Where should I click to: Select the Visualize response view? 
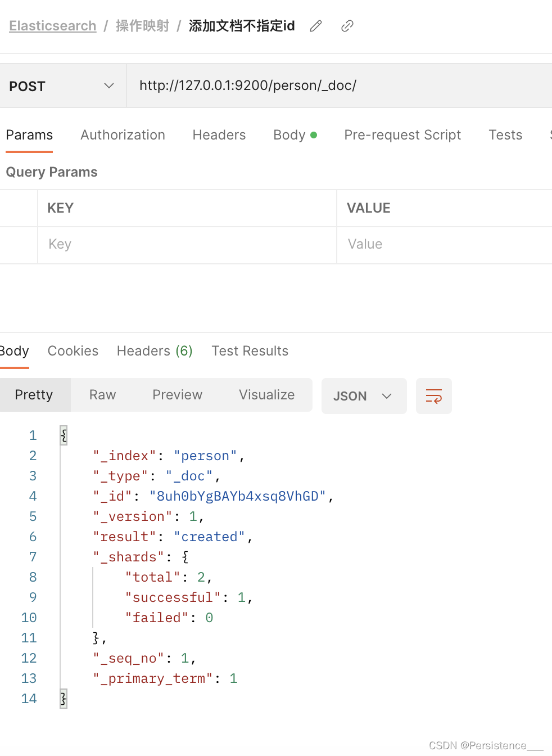coord(266,395)
